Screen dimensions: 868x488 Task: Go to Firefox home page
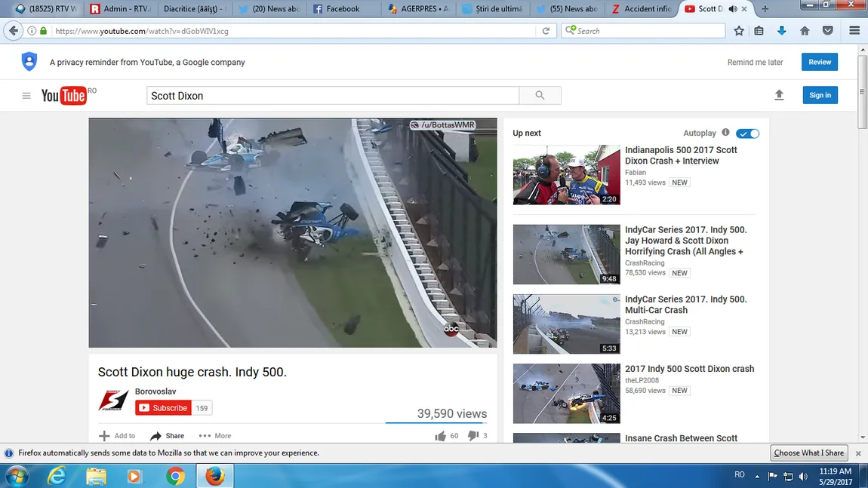805,31
